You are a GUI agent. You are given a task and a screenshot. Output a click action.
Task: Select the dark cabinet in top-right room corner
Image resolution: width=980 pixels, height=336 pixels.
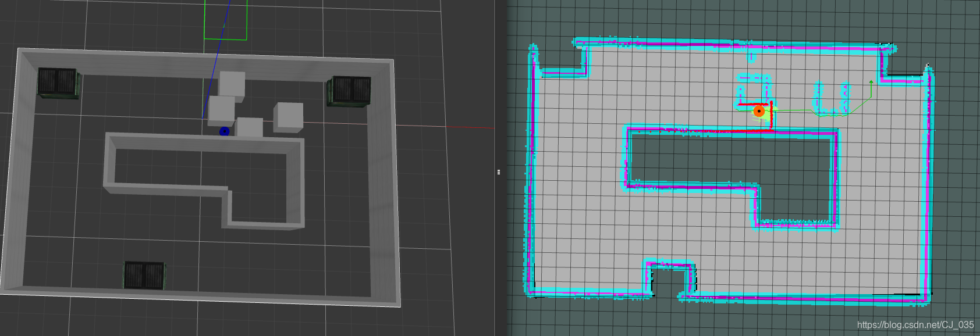click(x=349, y=91)
